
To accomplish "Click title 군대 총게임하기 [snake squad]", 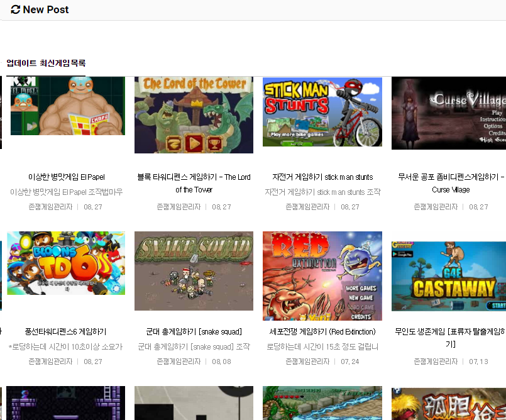I will point(194,331).
